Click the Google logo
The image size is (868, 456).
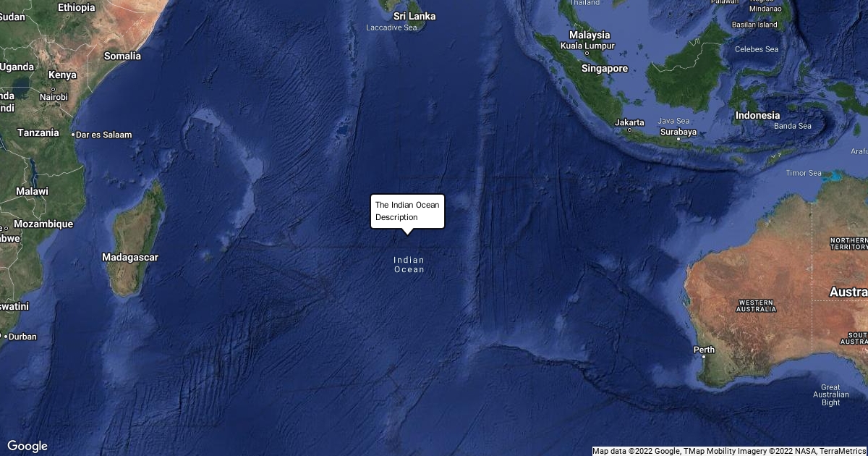[x=27, y=446]
